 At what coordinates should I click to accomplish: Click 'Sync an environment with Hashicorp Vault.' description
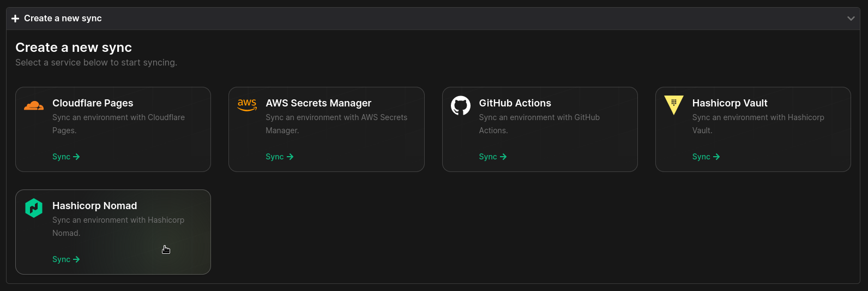tap(758, 124)
